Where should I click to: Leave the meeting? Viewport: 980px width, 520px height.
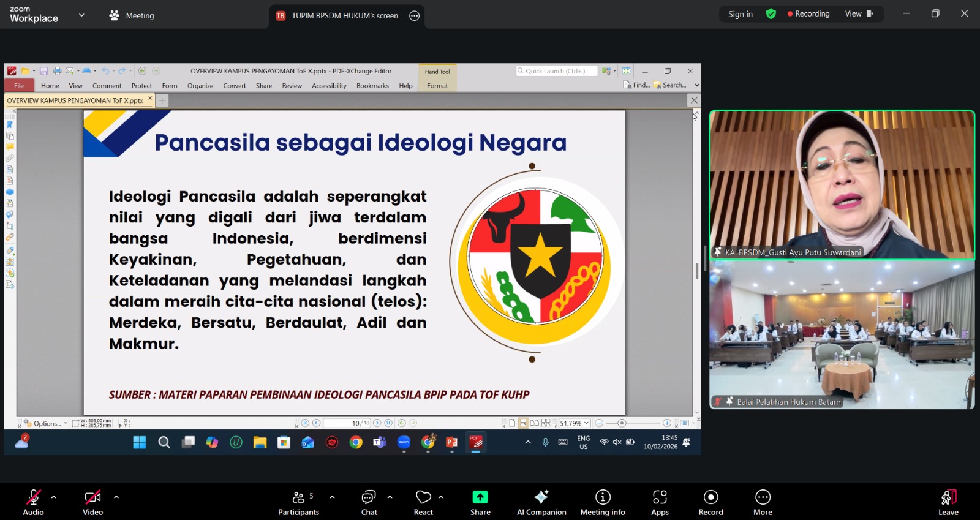coord(948,502)
